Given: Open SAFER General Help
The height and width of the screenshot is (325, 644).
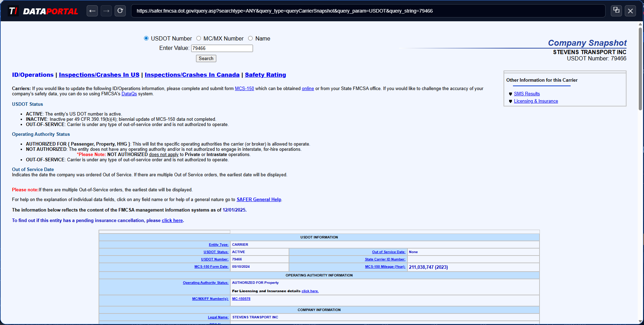Looking at the screenshot, I should [x=259, y=199].
